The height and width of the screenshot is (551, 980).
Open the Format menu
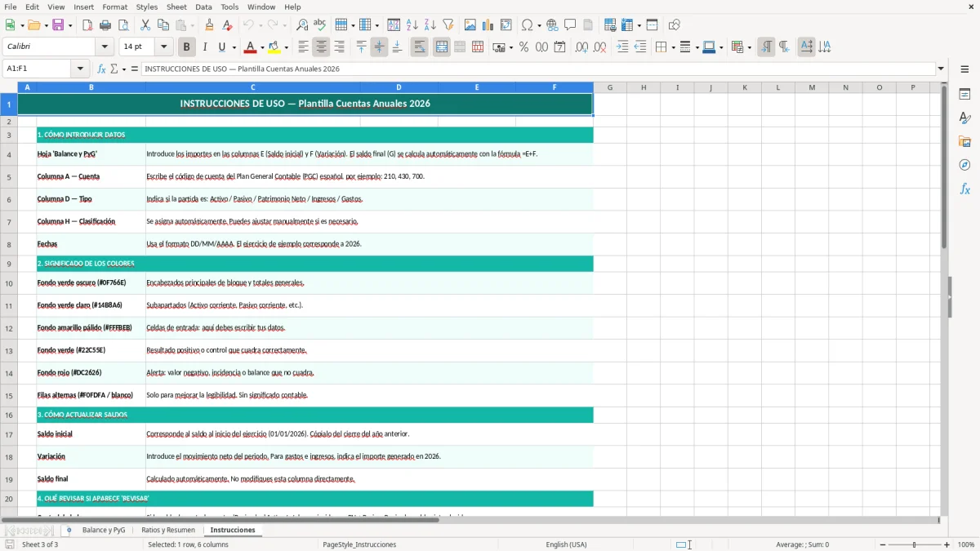(x=114, y=7)
